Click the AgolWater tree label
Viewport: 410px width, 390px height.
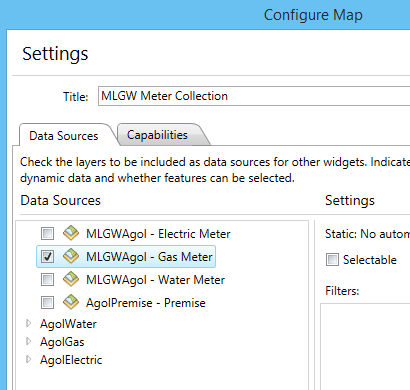(x=68, y=324)
